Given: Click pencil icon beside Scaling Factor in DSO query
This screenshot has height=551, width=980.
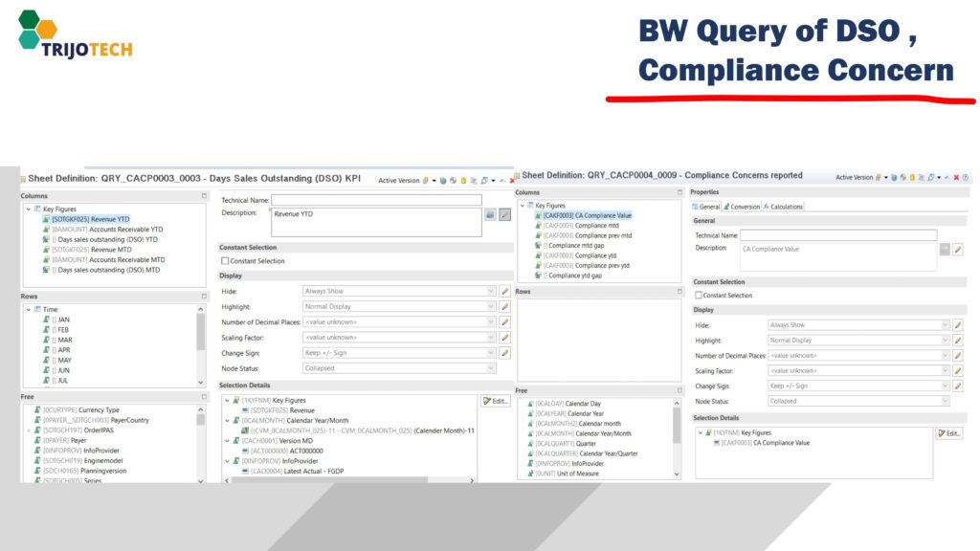Looking at the screenshot, I should 505,338.
